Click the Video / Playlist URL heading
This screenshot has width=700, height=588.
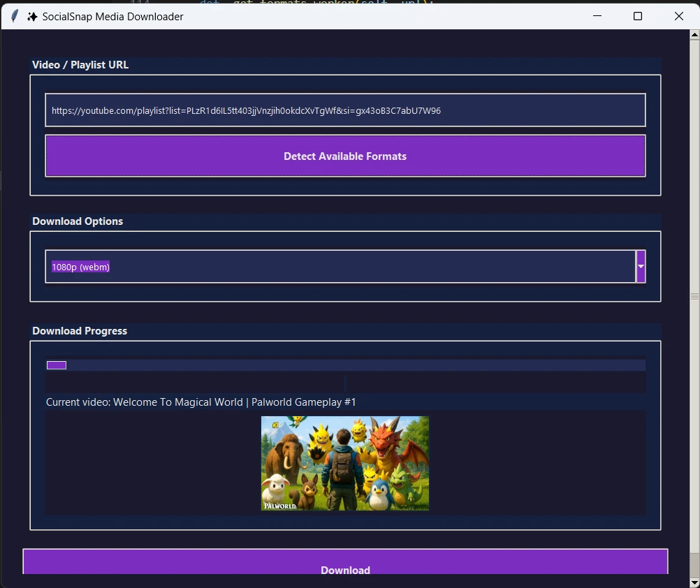coord(80,65)
